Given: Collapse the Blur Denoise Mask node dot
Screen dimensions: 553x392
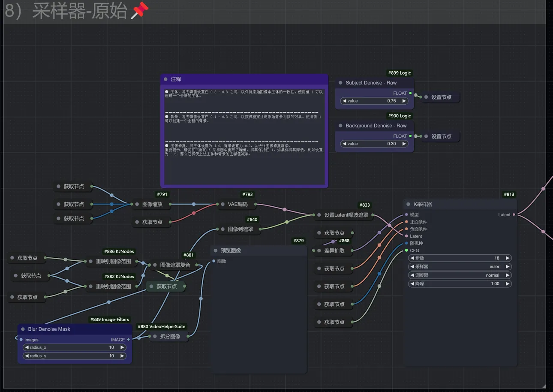Looking at the screenshot, I should click(x=23, y=329).
